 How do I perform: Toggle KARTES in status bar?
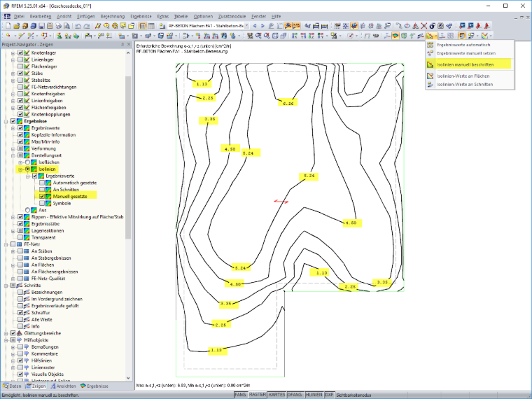coord(277,395)
